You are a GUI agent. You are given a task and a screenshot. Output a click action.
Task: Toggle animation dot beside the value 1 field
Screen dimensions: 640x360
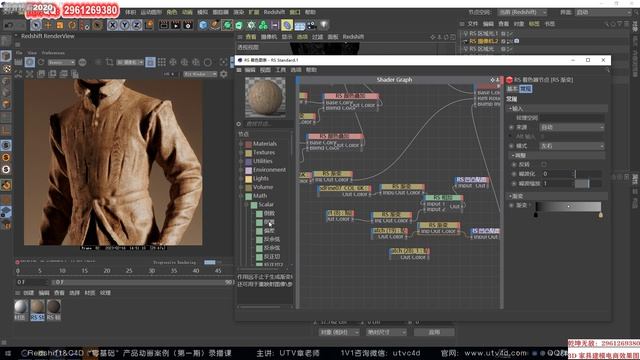tap(514, 184)
